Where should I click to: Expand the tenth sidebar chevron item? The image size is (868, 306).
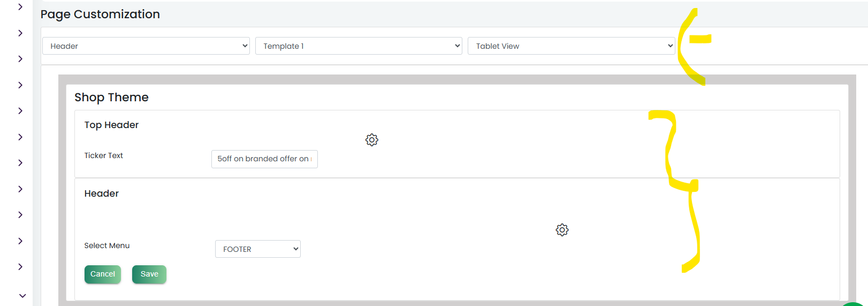pyautogui.click(x=20, y=241)
